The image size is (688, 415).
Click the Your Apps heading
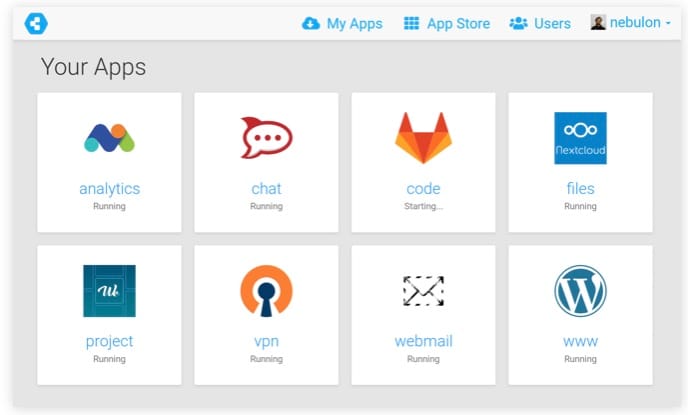pyautogui.click(x=93, y=68)
